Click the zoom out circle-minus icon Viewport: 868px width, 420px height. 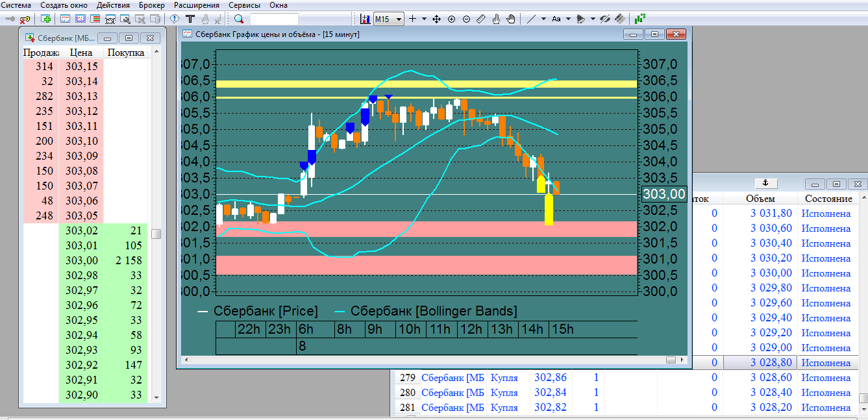(466, 19)
